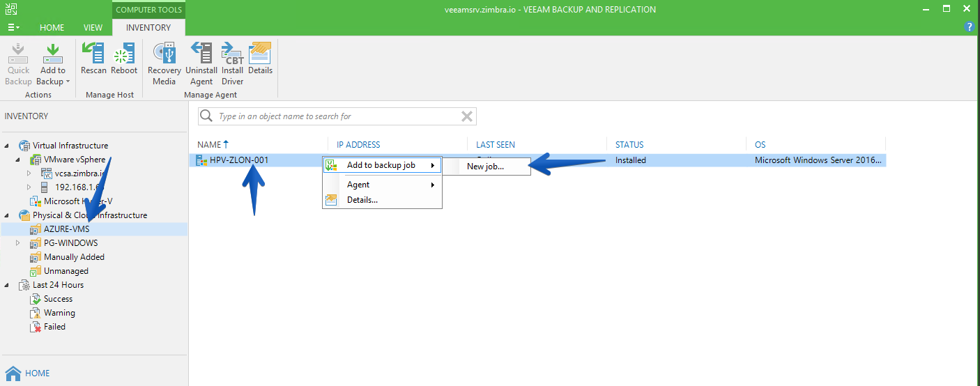Clear the search box with X icon
Screen dimensions: 980x386
click(x=467, y=116)
